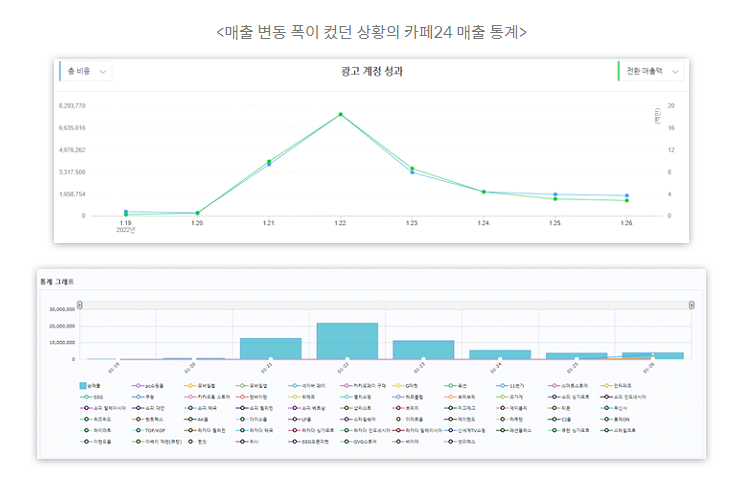The width and height of the screenshot is (748, 483).
Task: Toggle the AK몰 legend series
Action: pos(196,420)
